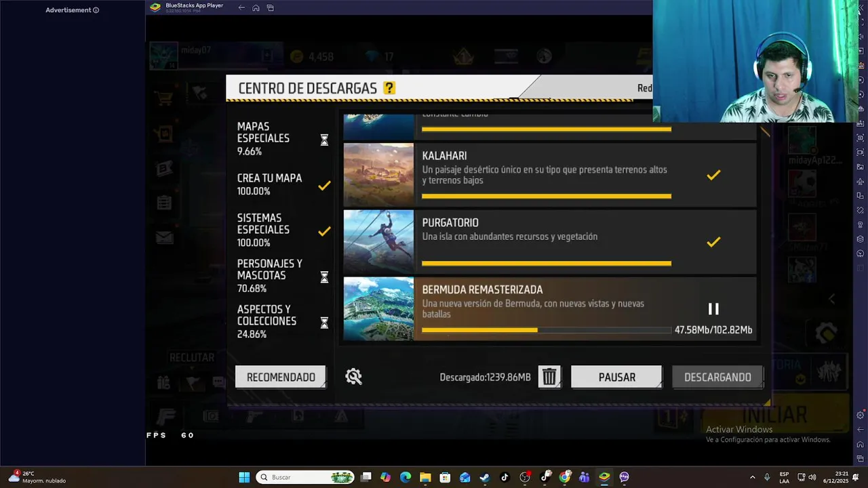This screenshot has width=868, height=488.
Task: Open the media folder icon in BlueStacks sidebar
Action: click(861, 167)
